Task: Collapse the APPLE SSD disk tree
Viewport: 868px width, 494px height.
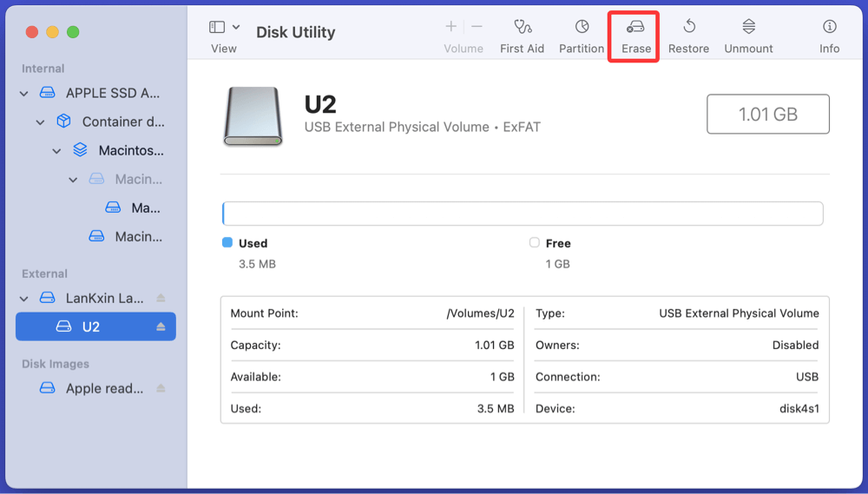Action: click(x=24, y=94)
